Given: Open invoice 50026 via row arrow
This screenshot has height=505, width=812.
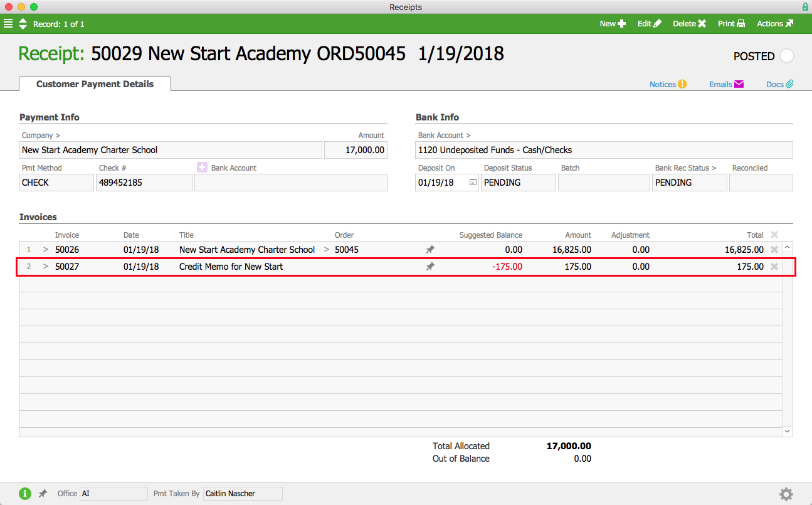Looking at the screenshot, I should (45, 250).
